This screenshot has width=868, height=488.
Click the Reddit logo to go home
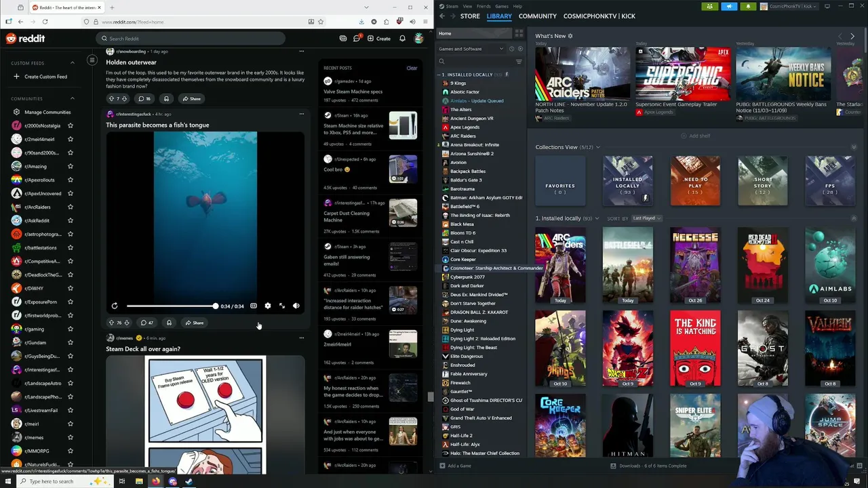[x=25, y=39]
